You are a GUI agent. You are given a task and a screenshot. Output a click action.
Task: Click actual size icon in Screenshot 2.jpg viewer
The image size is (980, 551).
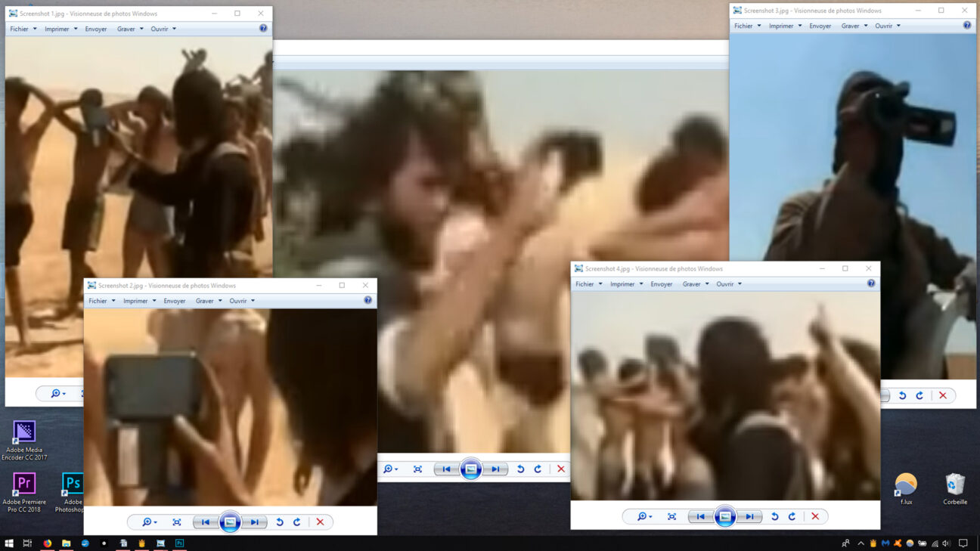click(x=177, y=522)
